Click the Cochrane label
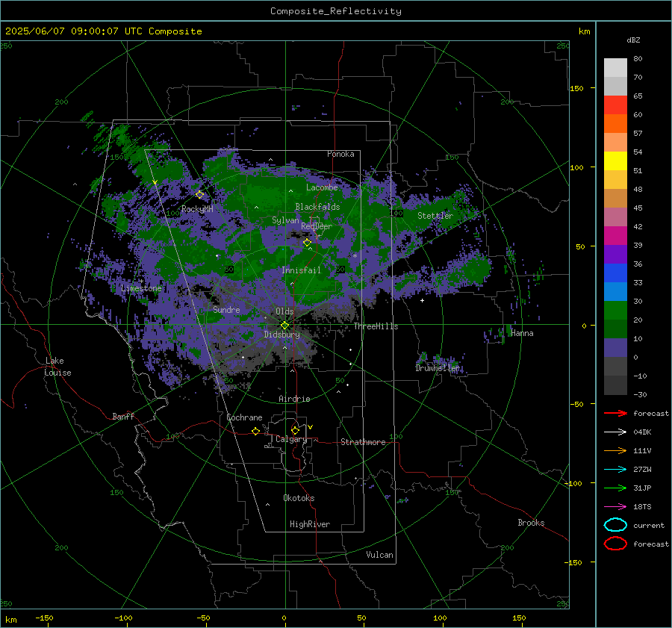 coord(244,417)
